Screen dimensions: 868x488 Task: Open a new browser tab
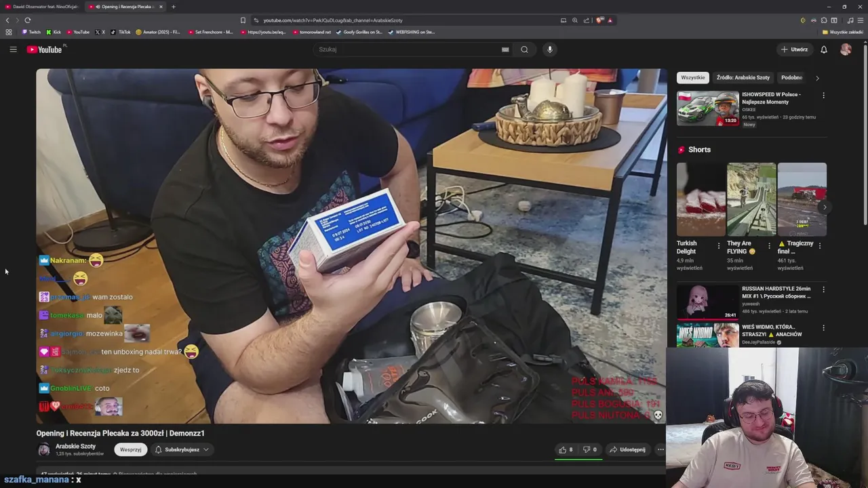coord(173,7)
